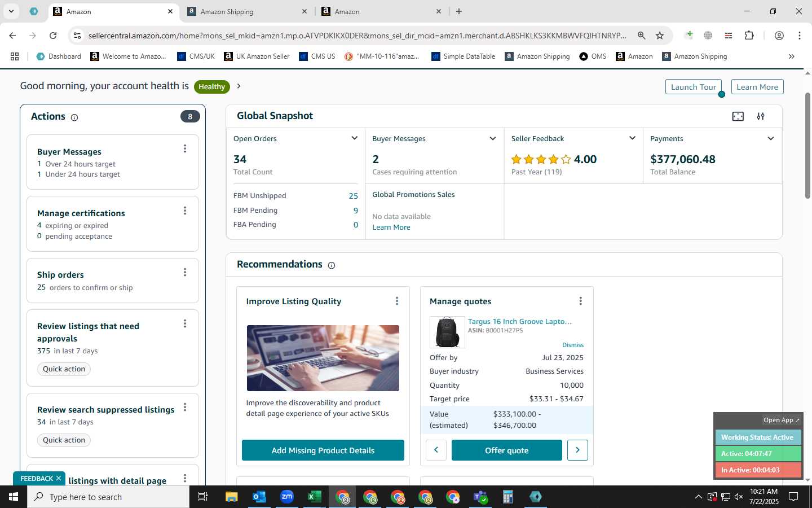
Task: Open the browser zoom magnifier icon
Action: 641,36
